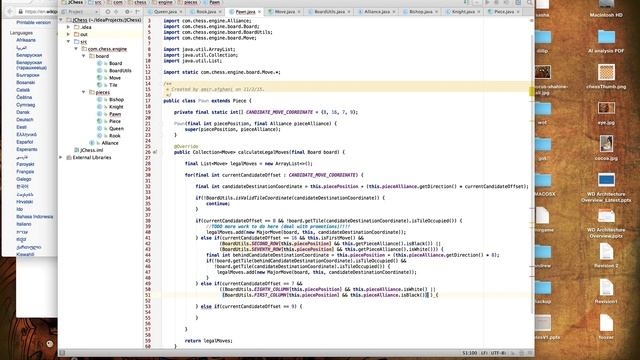Viewport: 640px width, 360px height.
Task: Open the Alliance.java editor tab
Action: pos(377,12)
